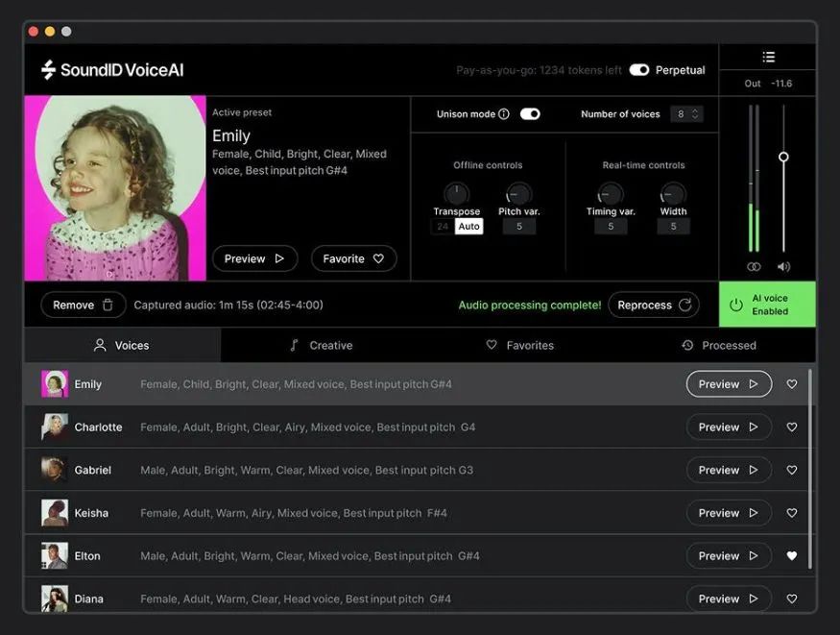Click the Pitch var. value field

pos(519,227)
